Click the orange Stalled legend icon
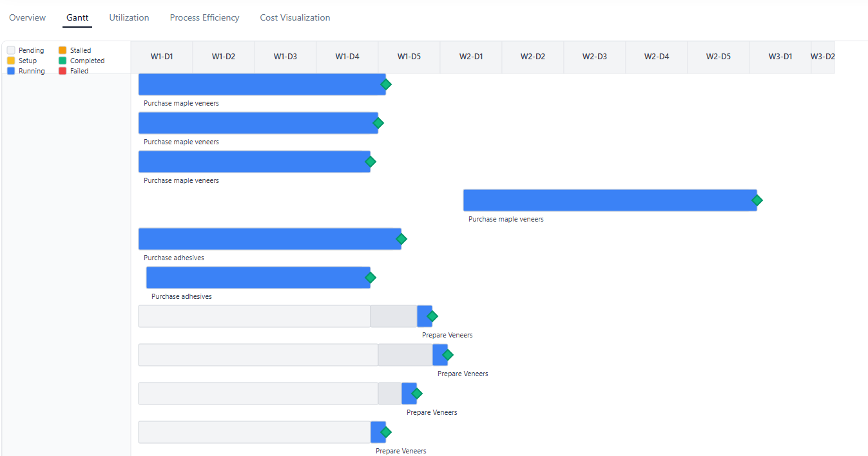Screen dimensions: 868x456 (x=63, y=50)
